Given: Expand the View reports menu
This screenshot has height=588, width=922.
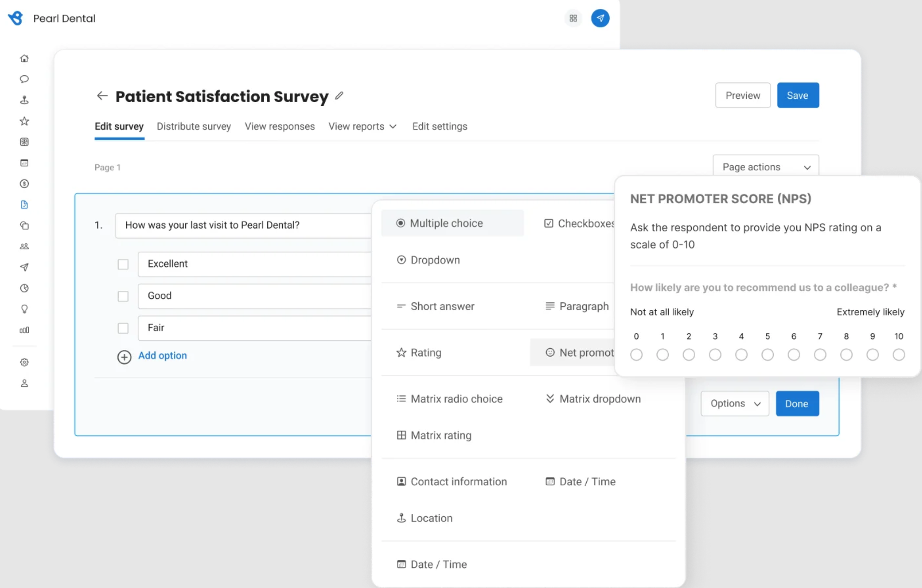Looking at the screenshot, I should [362, 127].
